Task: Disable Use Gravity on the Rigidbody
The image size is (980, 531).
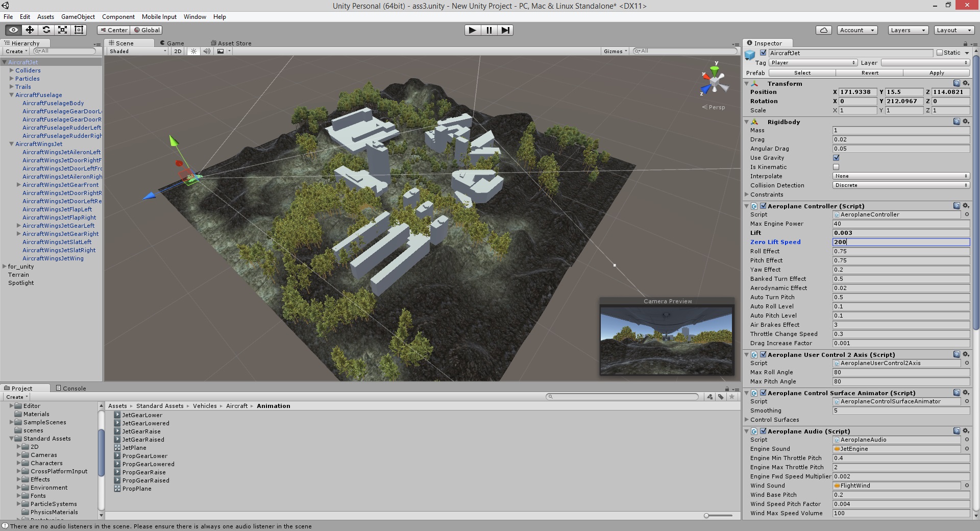Action: coord(836,158)
